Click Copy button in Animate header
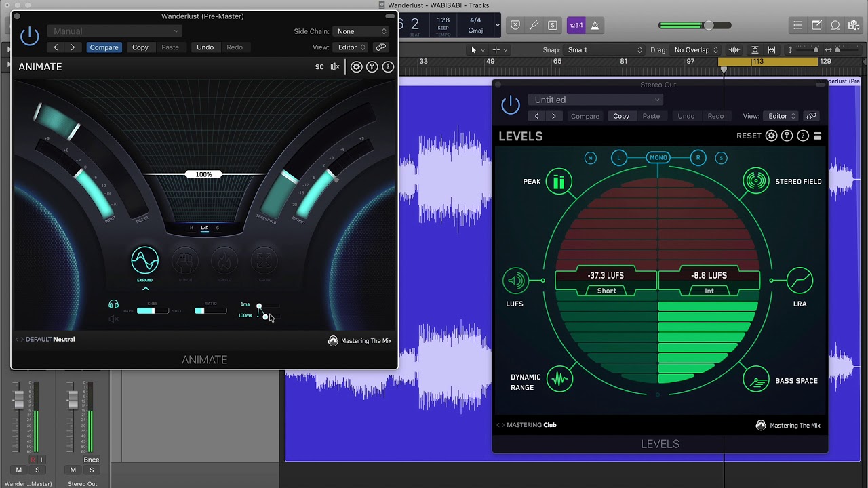The width and height of the screenshot is (868, 488). click(x=140, y=47)
